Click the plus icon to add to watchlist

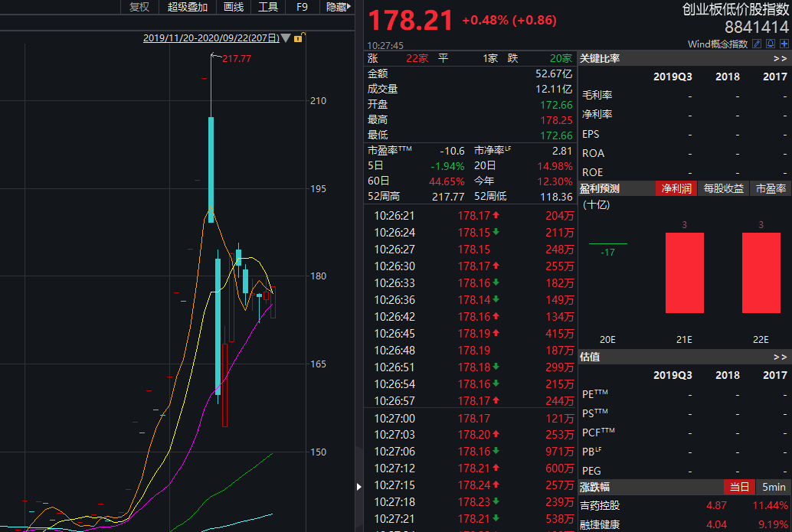pos(784,44)
